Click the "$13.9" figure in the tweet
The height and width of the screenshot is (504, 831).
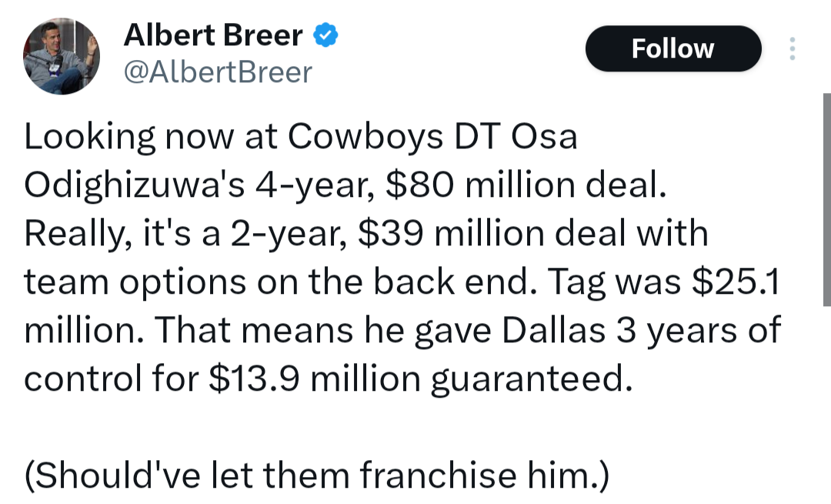click(255, 379)
